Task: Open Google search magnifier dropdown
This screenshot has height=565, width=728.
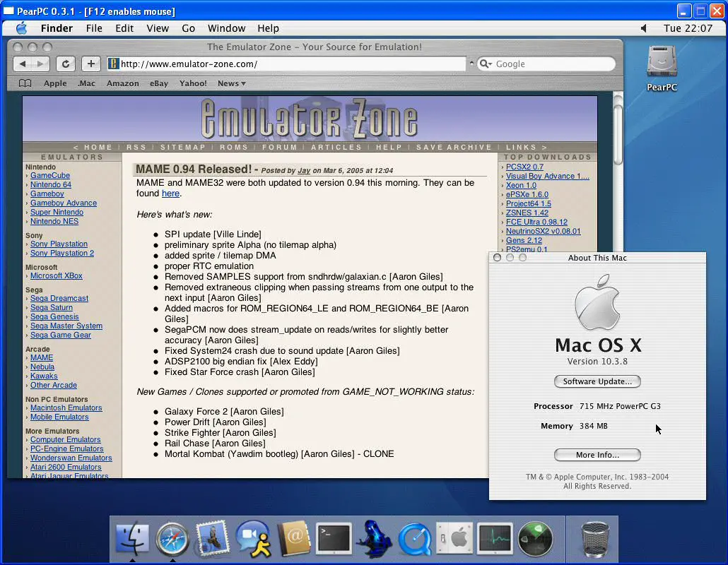Action: [x=486, y=64]
